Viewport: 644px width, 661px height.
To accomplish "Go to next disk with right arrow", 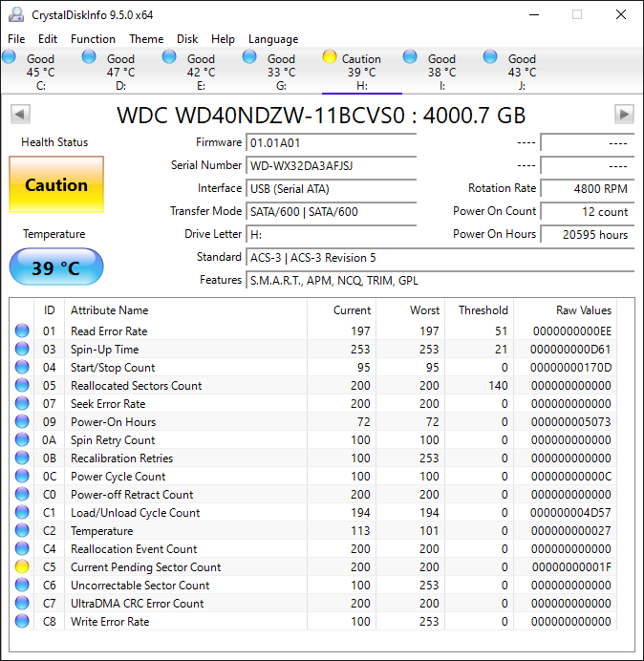I will point(624,115).
